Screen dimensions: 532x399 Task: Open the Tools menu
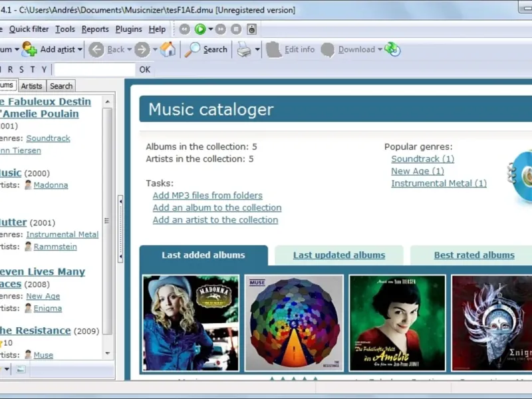point(65,29)
